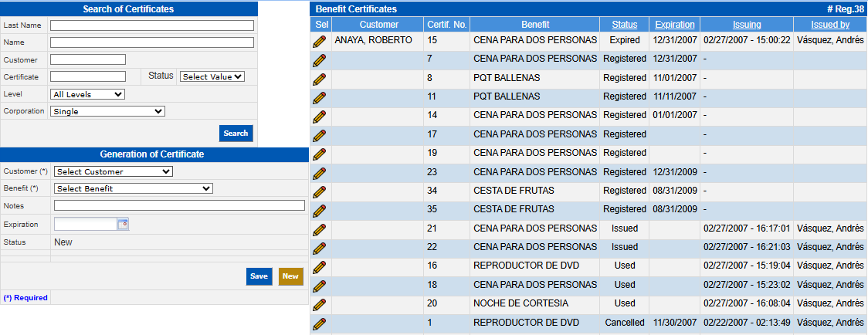Expand the All Levels dropdown
Viewport: 868px width, 335px height.
pyautogui.click(x=87, y=94)
